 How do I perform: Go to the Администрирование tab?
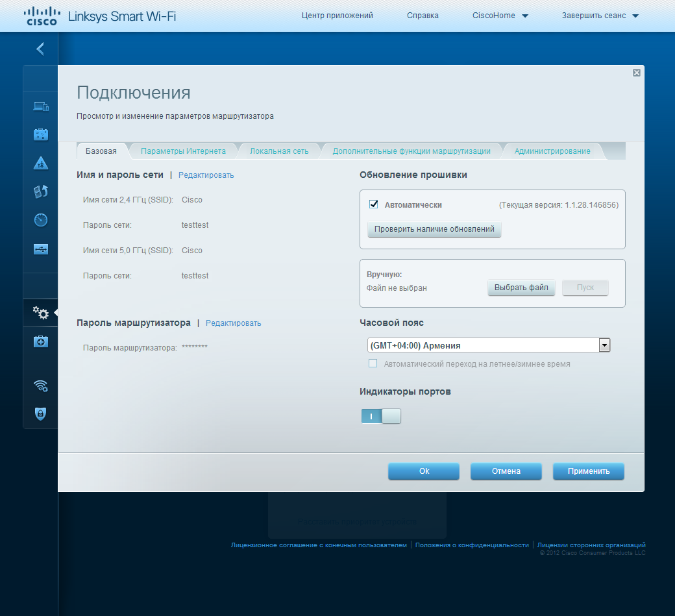[x=552, y=151]
